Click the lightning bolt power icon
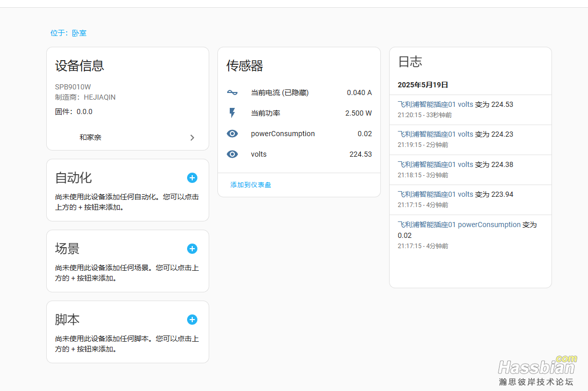 click(x=232, y=113)
